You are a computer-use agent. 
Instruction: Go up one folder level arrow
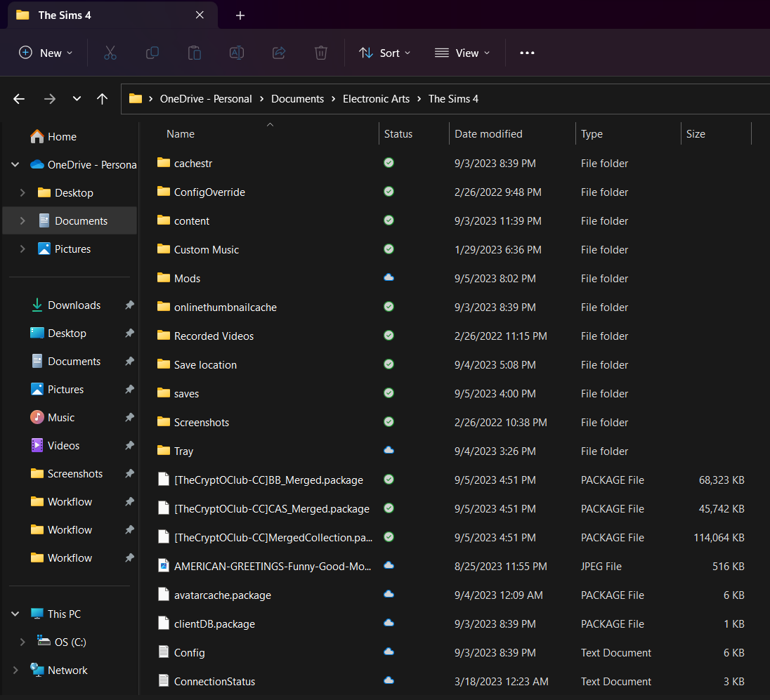(103, 99)
